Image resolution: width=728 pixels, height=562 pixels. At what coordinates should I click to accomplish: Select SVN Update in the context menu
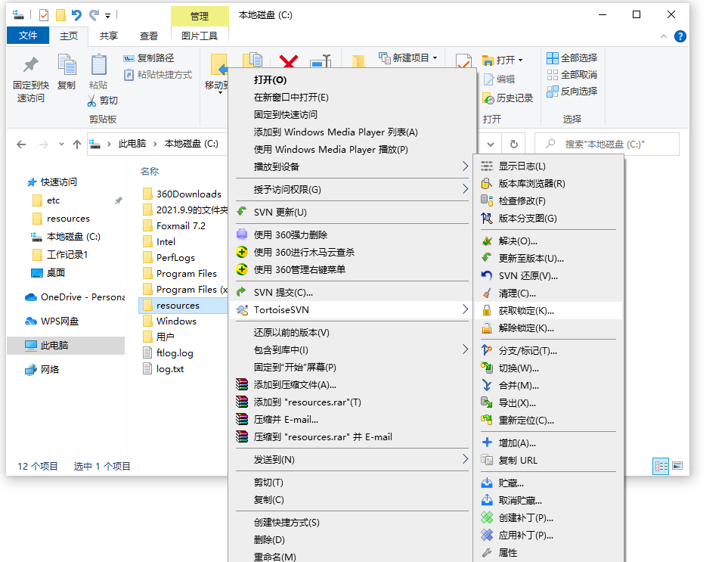click(280, 213)
